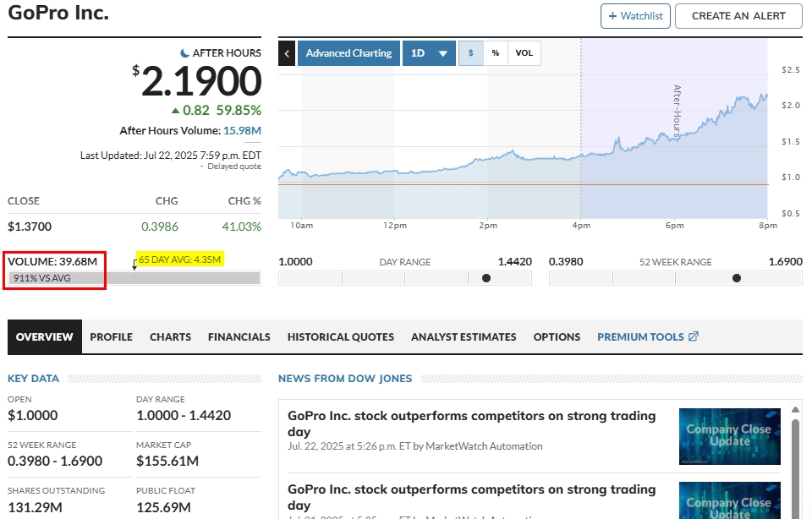Open Advanced Charting
The image size is (812, 519).
348,53
